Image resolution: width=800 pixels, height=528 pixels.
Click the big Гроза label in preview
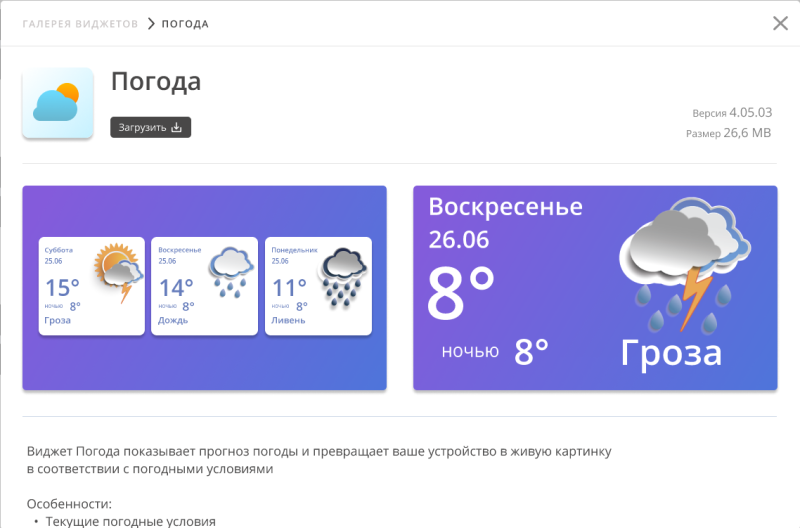[670, 352]
